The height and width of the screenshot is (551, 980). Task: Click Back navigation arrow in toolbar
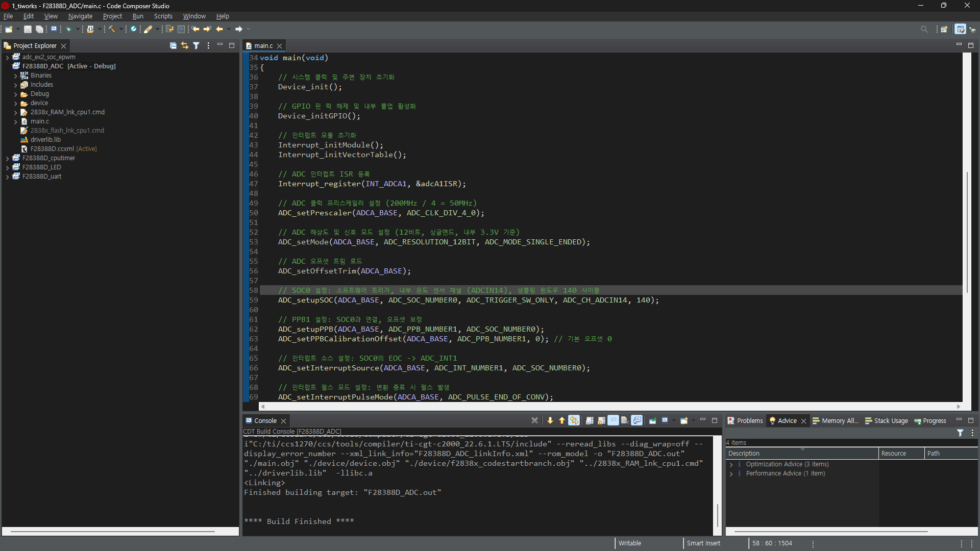click(219, 29)
